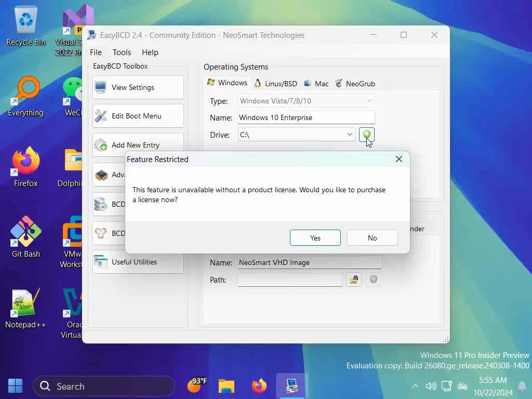Image resolution: width=532 pixels, height=399 pixels.
Task: Open volume control in system tray
Action: click(431, 386)
